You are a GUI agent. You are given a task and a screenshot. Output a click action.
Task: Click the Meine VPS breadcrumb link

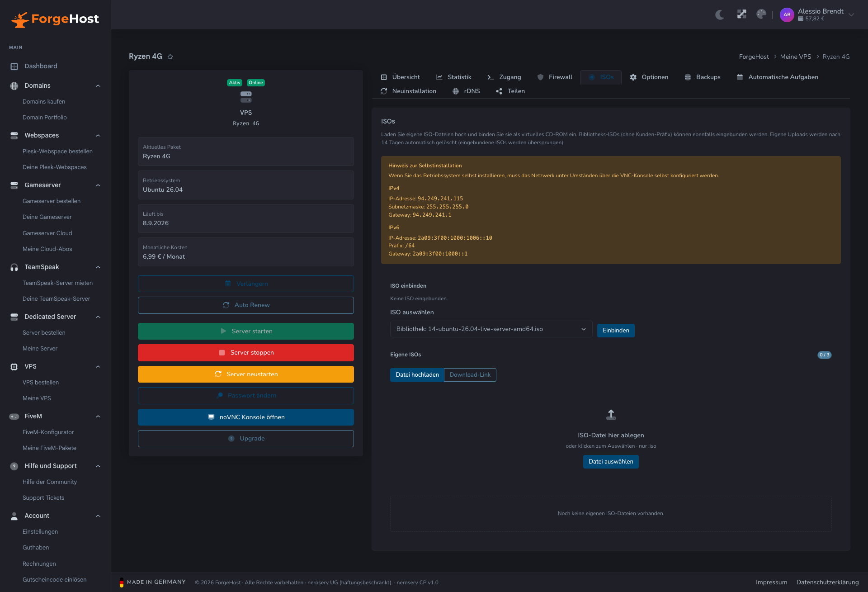pos(795,57)
